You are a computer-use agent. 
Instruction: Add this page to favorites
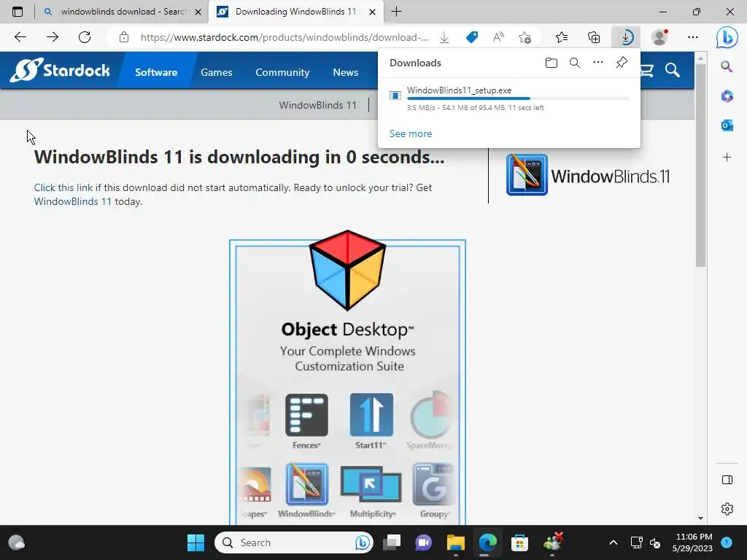(x=525, y=37)
